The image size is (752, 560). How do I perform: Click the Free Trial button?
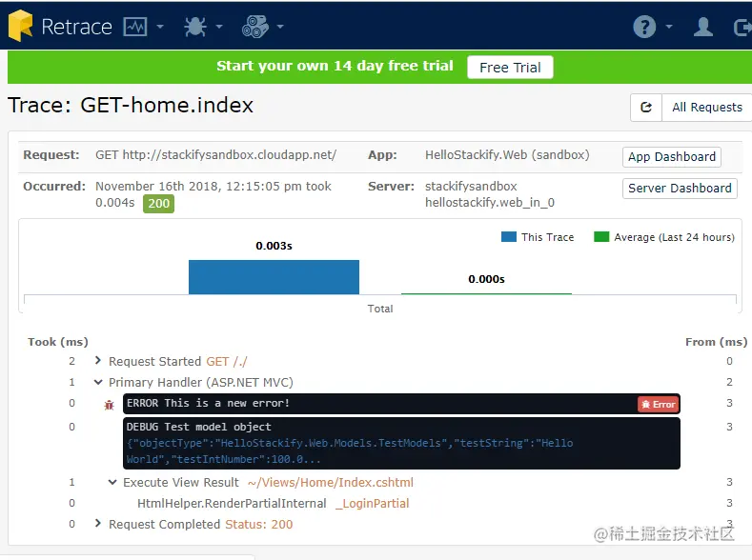click(510, 67)
